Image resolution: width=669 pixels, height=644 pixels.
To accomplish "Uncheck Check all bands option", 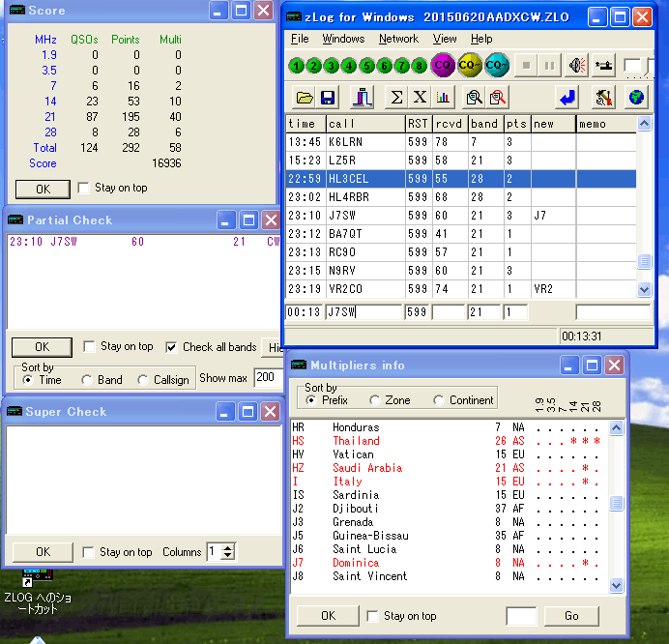I will pos(171,347).
